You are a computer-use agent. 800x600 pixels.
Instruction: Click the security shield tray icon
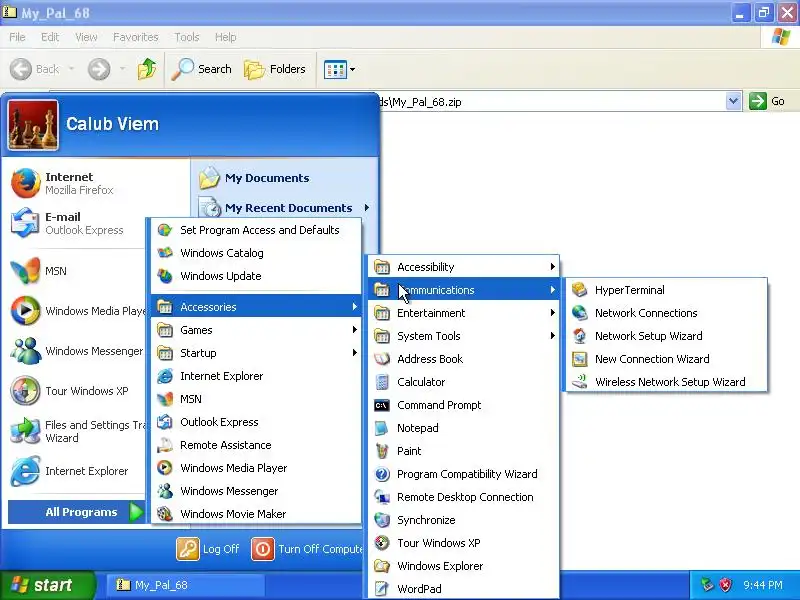click(726, 585)
